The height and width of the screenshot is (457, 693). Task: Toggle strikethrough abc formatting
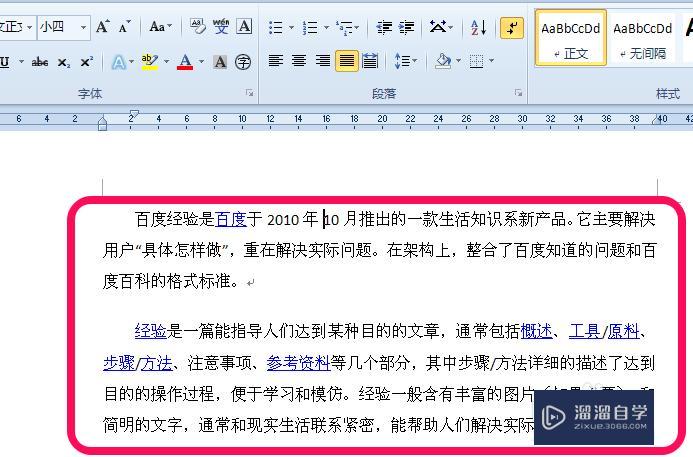pyautogui.click(x=40, y=62)
